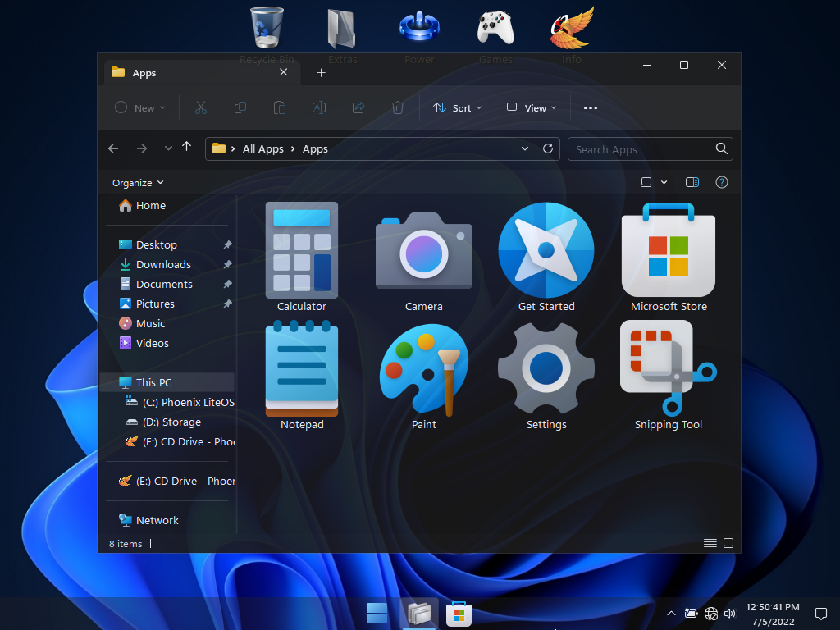
Task: Unpin Documents from quick access
Action: click(228, 284)
